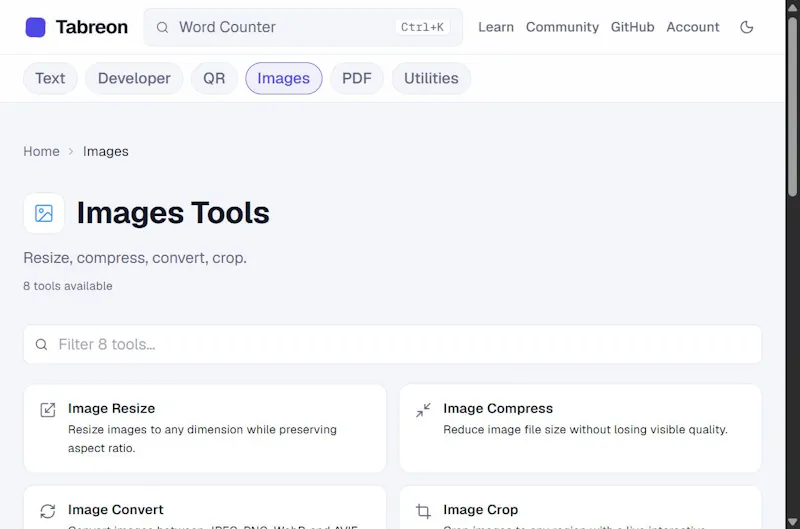Screen dimensions: 800x529
Task: Switch to the QR category tab
Action: [x=214, y=78]
